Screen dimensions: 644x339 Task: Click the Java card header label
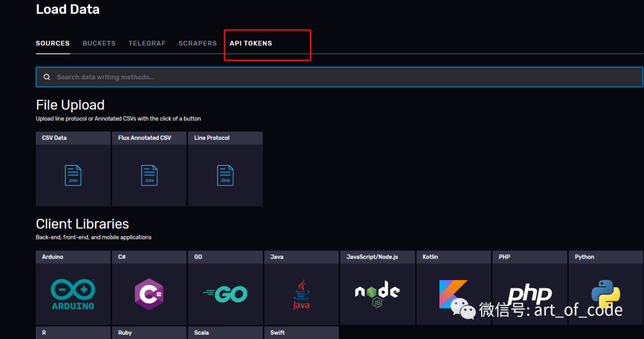point(277,257)
